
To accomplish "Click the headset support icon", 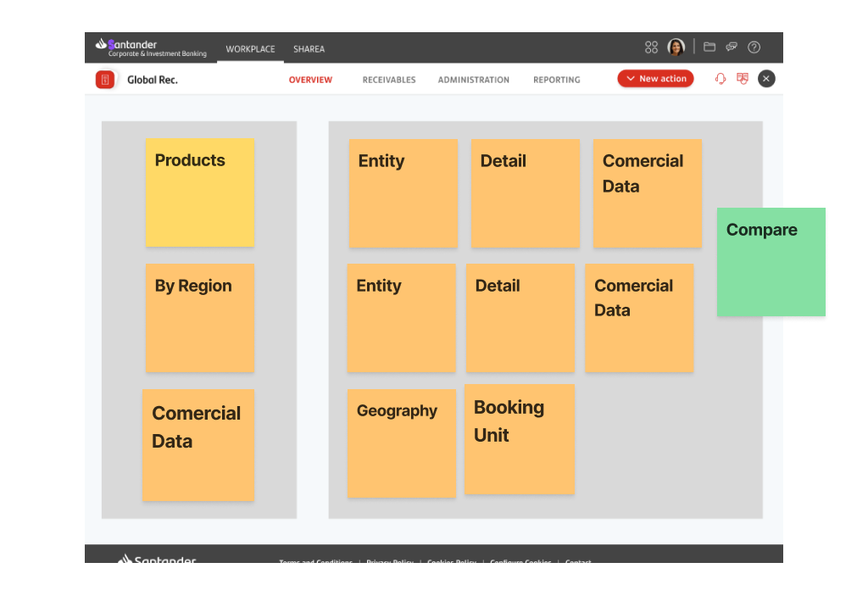I will (721, 79).
